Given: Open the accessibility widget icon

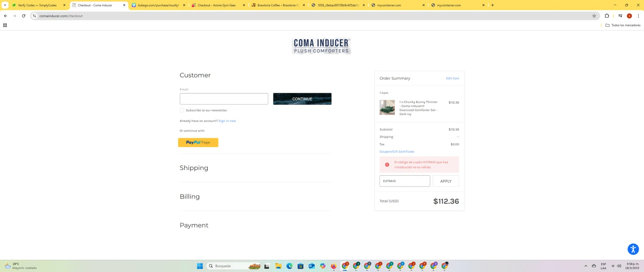Looking at the screenshot, I should [633, 249].
